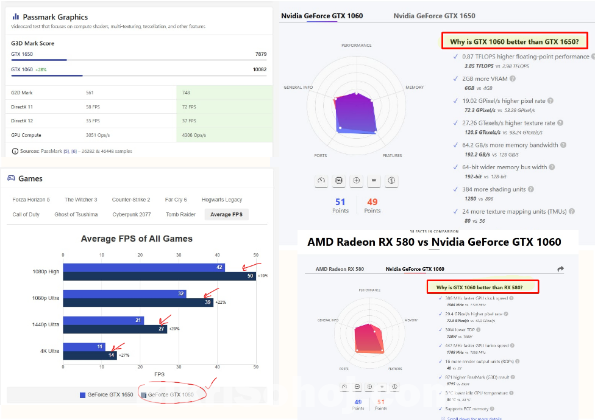Open the Hogwarts Legacy game tab
595x420 pixels.
pyautogui.click(x=222, y=200)
